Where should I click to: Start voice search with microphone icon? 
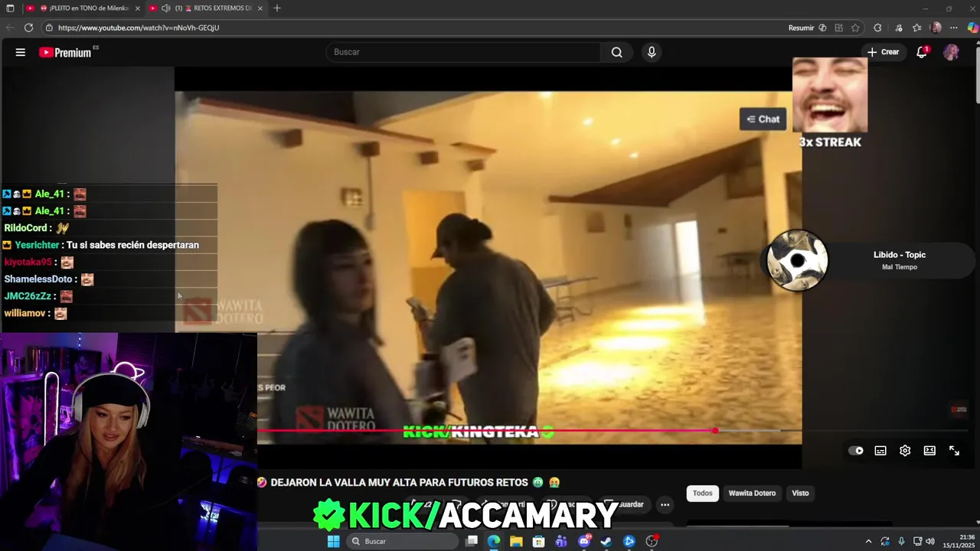pyautogui.click(x=652, y=52)
